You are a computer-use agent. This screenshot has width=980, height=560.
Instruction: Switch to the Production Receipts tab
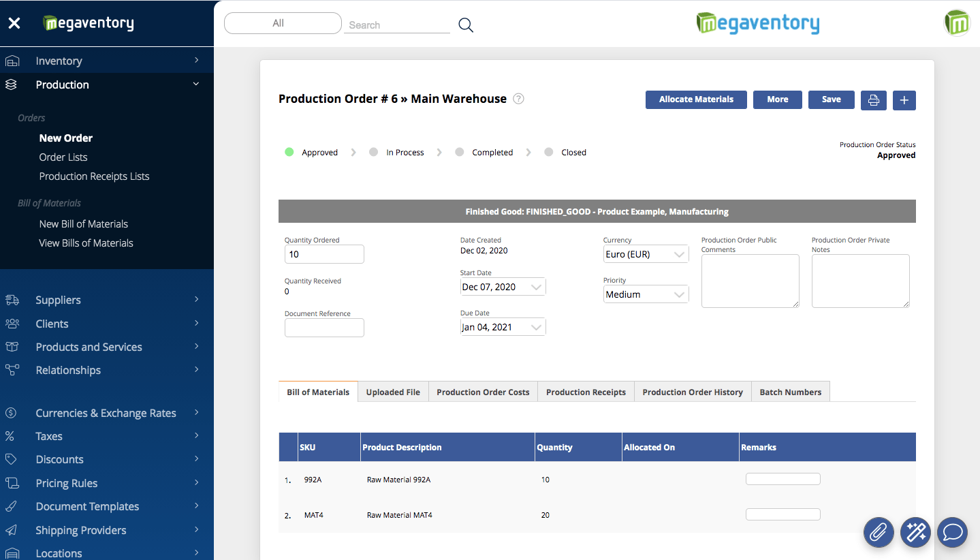pos(586,392)
